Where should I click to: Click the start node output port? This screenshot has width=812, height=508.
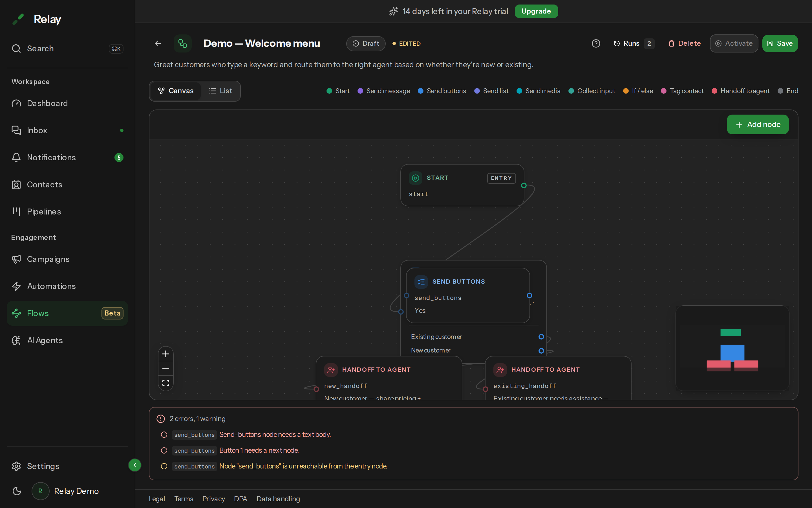pyautogui.click(x=524, y=185)
